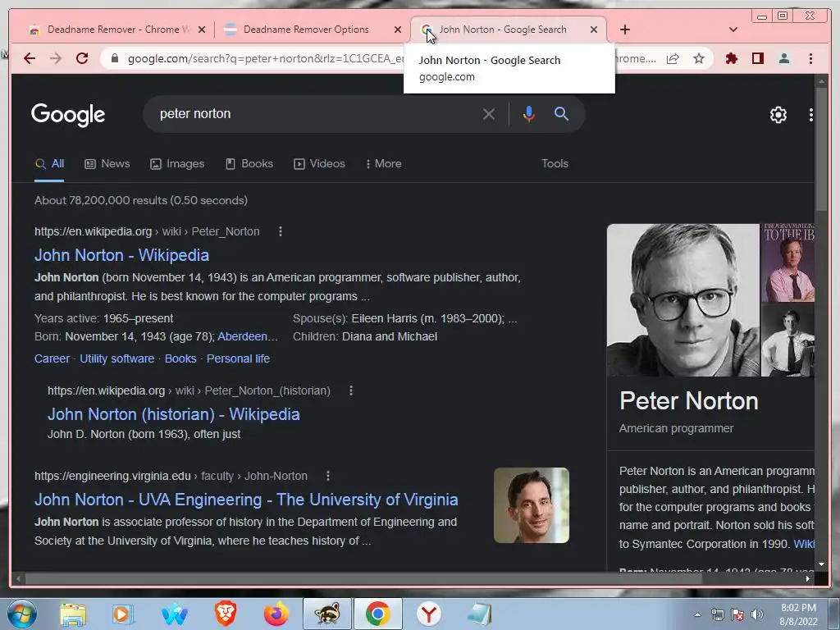Start voice search with microphone icon
Image resolution: width=840 pixels, height=630 pixels.
[x=529, y=113]
